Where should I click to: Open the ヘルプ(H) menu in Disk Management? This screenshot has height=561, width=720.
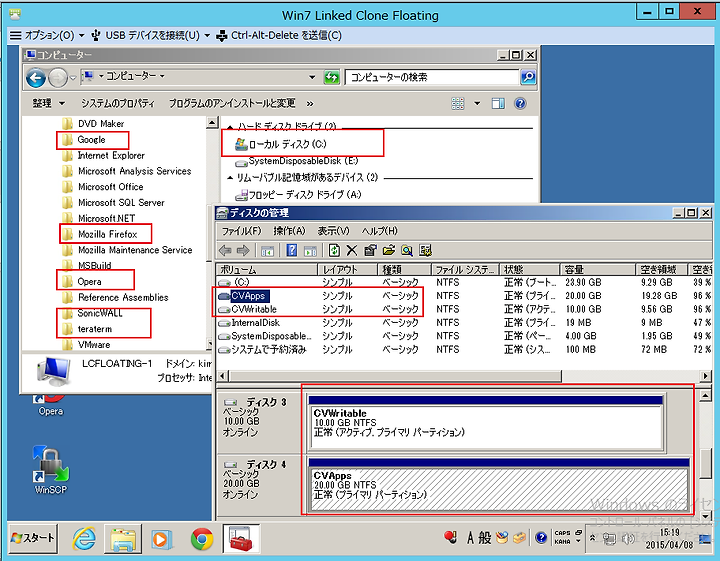379,231
